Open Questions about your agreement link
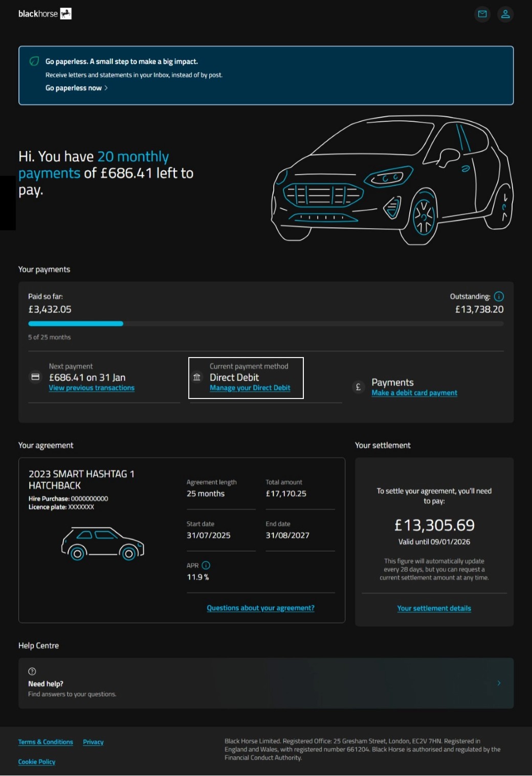This screenshot has width=532, height=776. pyautogui.click(x=260, y=608)
